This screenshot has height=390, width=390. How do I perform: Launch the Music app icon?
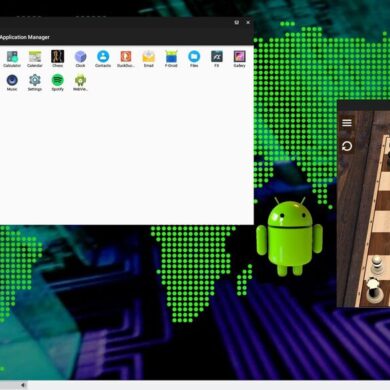click(x=12, y=80)
